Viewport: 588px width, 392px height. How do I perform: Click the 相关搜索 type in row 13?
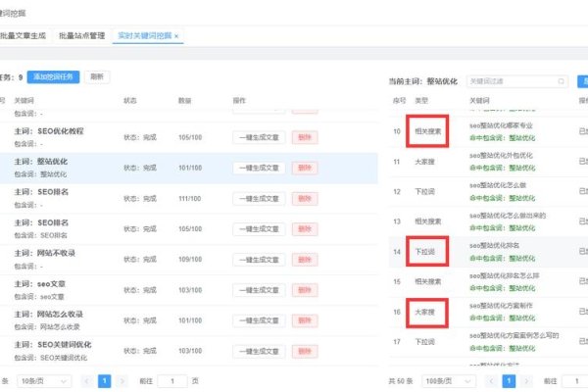[x=428, y=221]
